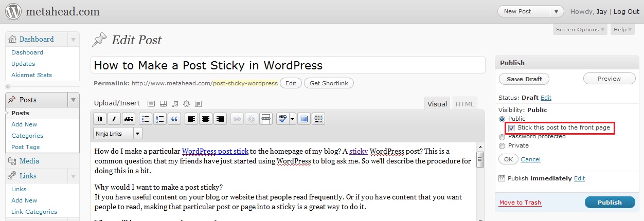This screenshot has width=644, height=221.
Task: Click the post title input field
Action: [288, 65]
